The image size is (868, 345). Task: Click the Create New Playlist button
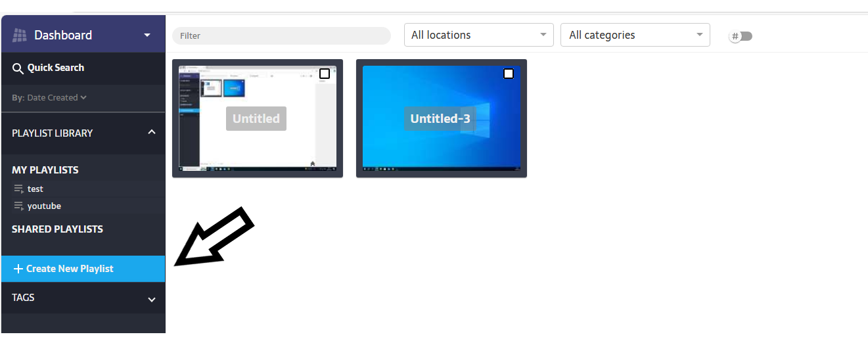(x=70, y=269)
